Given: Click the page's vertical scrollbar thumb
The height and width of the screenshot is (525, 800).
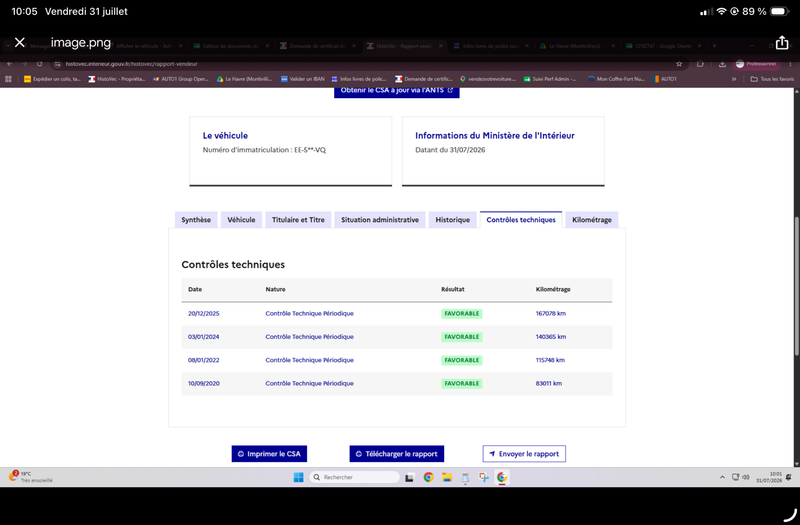Looking at the screenshot, I should click(797, 286).
